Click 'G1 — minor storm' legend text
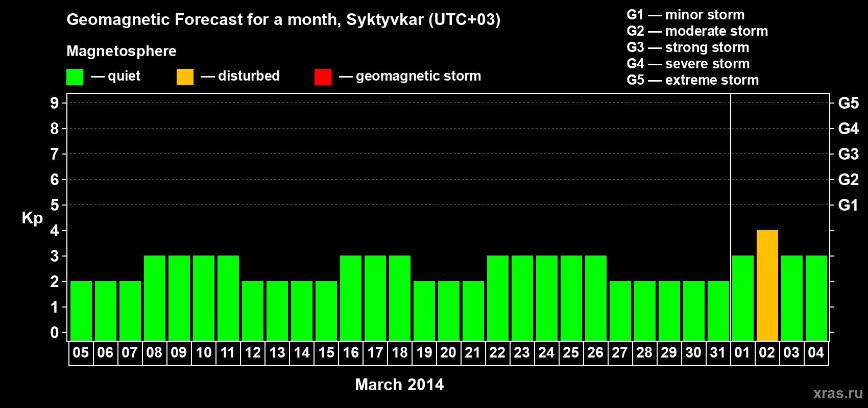Screen dimensions: 868x408 (686, 15)
